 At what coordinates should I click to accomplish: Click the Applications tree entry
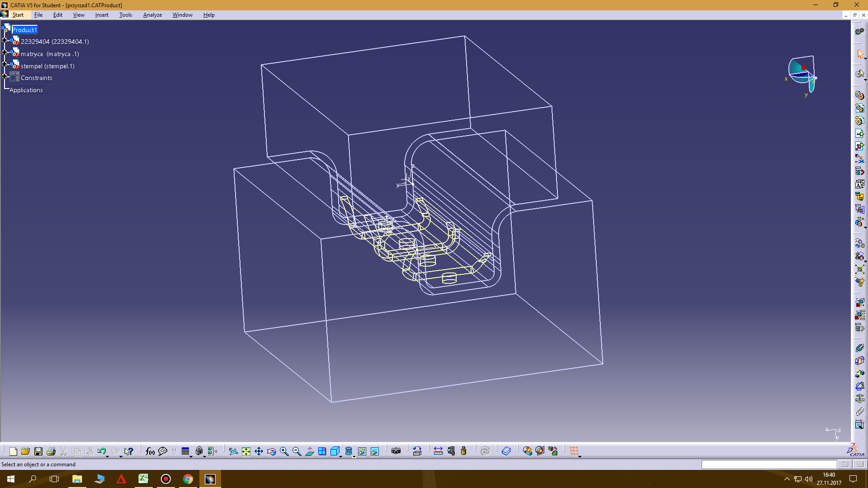tap(26, 90)
